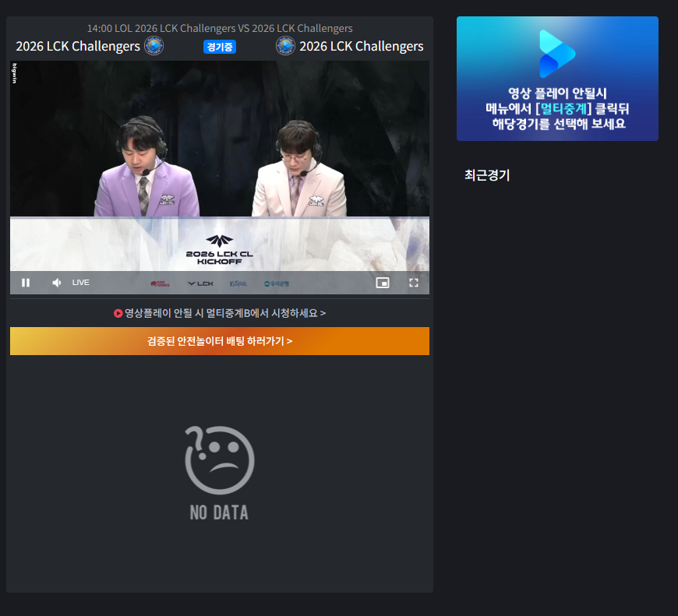Click the orange 안전놀이터 betting banner
This screenshot has height=616, width=678.
pyautogui.click(x=220, y=341)
